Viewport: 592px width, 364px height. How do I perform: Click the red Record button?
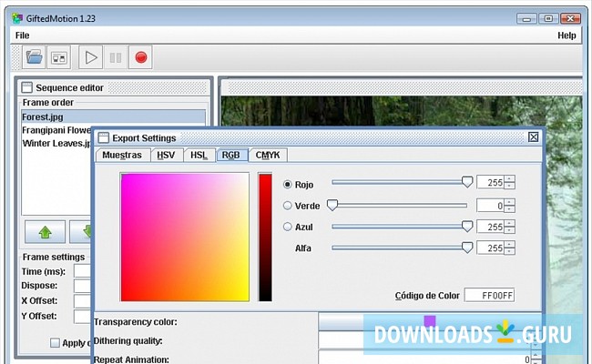click(x=141, y=57)
